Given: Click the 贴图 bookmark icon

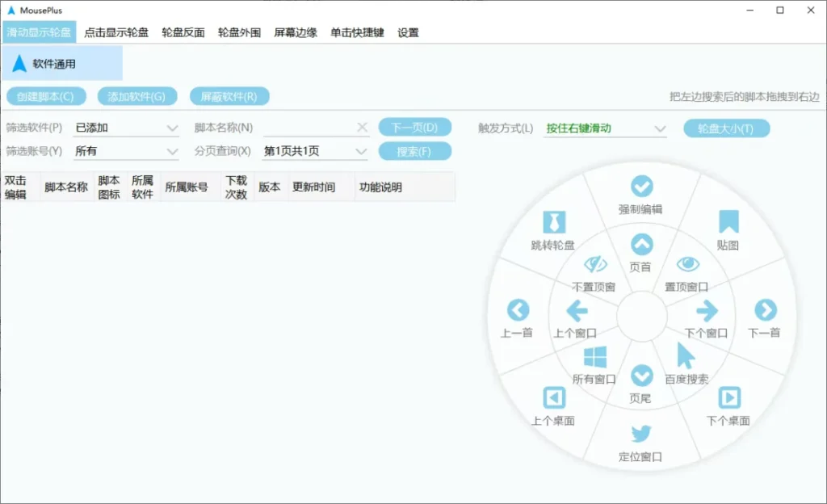Looking at the screenshot, I should (726, 218).
